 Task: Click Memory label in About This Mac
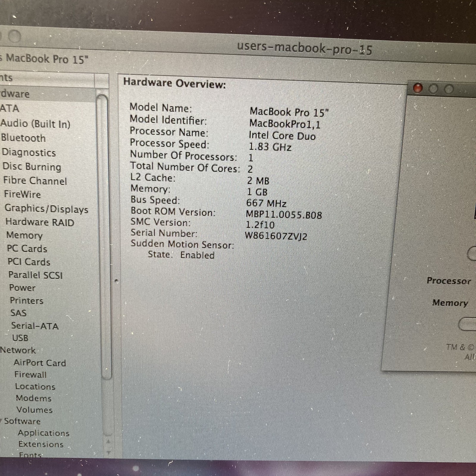(x=450, y=303)
